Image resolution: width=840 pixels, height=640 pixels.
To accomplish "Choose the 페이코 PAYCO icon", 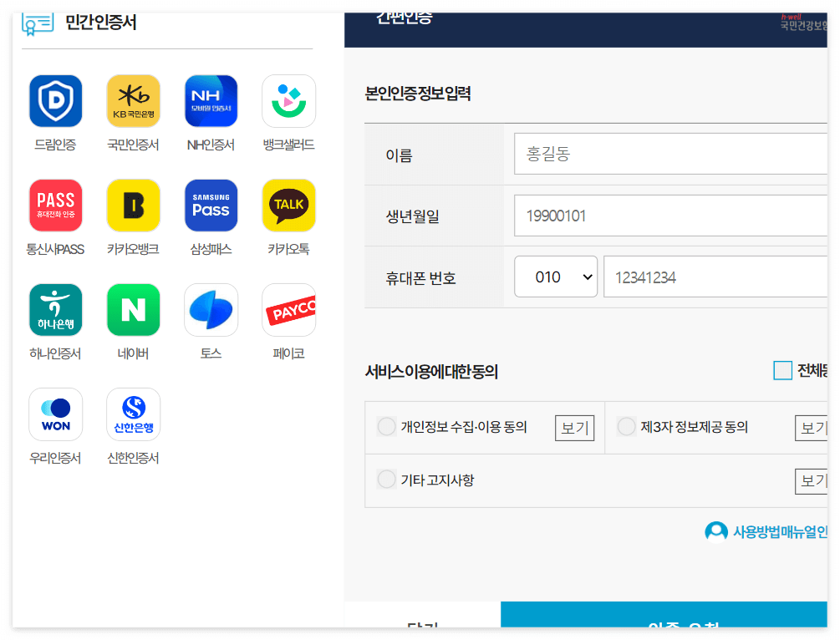I will 288,310.
